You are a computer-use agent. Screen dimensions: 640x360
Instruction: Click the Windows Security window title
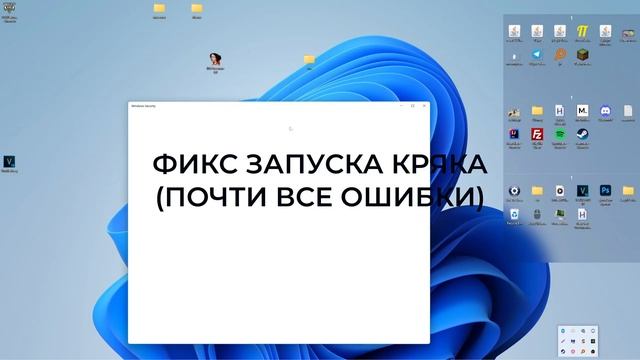143,106
